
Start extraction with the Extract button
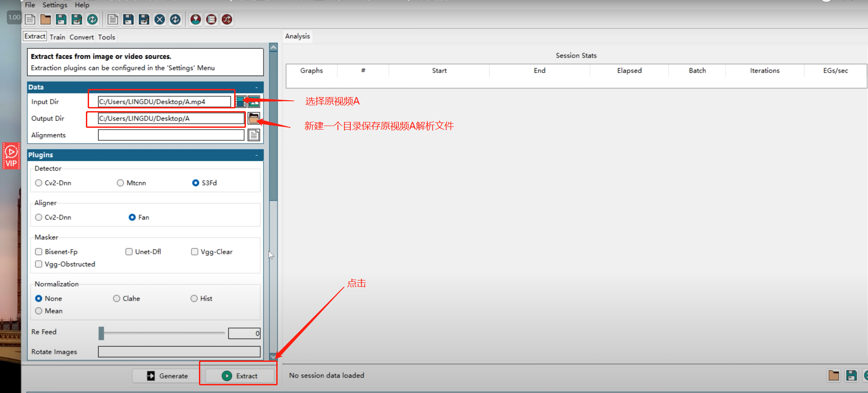point(240,376)
